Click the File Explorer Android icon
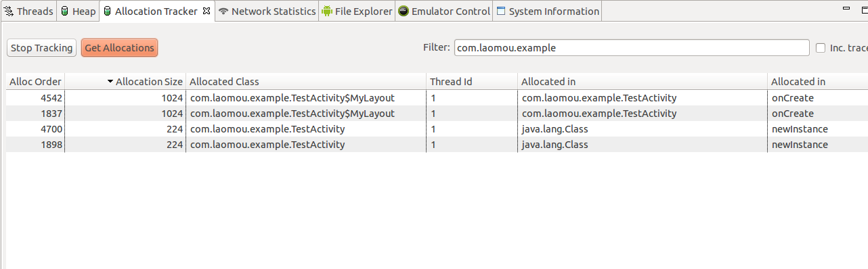Viewport: 868px width, 269px height. [x=327, y=11]
